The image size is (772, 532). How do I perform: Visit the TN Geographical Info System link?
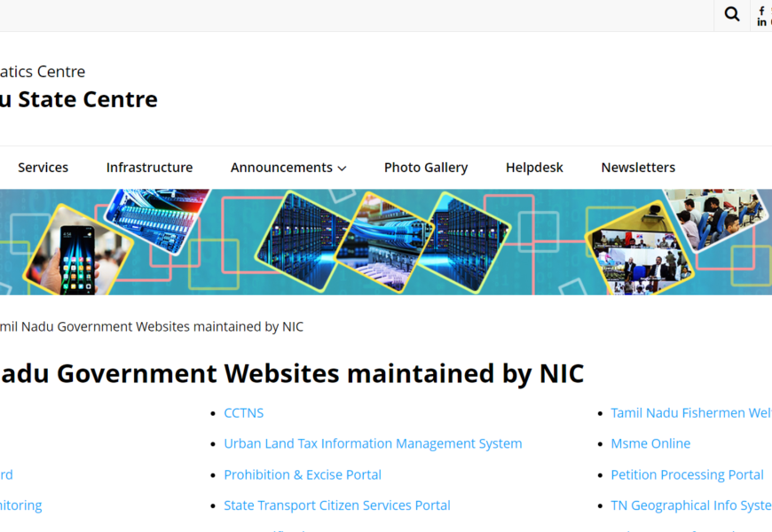691,505
